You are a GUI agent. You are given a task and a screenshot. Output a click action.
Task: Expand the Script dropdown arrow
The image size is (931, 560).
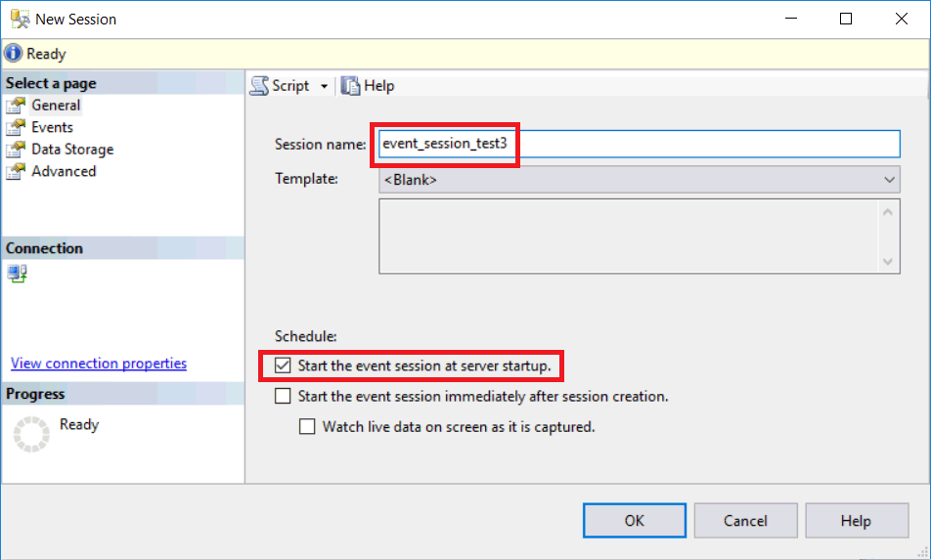[x=324, y=86]
